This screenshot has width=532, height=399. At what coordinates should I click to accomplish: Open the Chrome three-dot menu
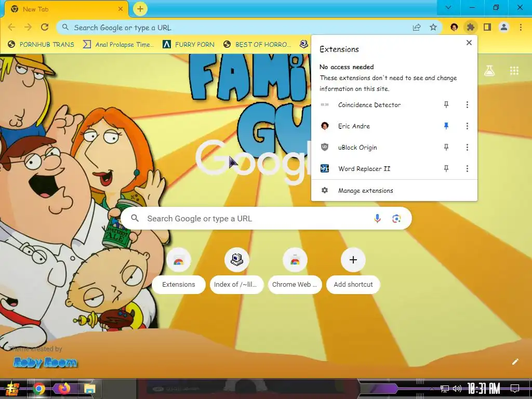pyautogui.click(x=521, y=27)
